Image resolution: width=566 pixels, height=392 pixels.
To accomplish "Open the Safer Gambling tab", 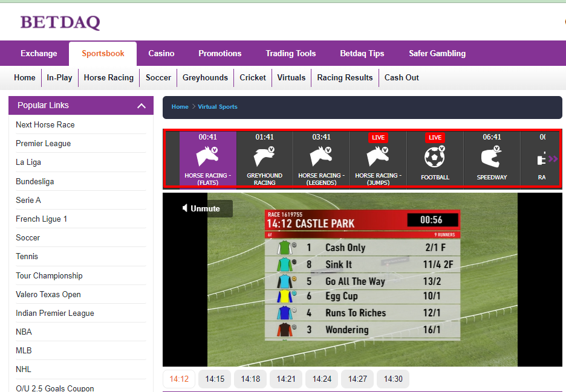I will pyautogui.click(x=437, y=53).
